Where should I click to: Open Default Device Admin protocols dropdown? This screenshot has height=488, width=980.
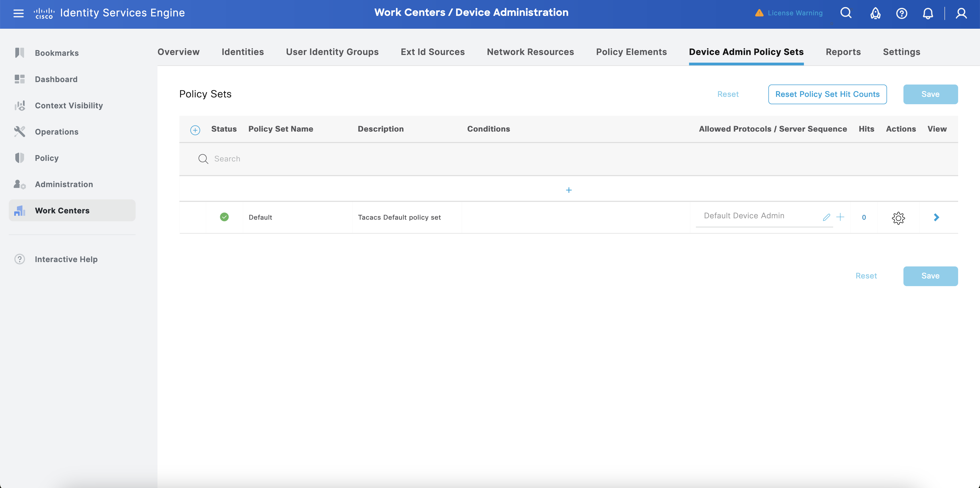pos(757,216)
